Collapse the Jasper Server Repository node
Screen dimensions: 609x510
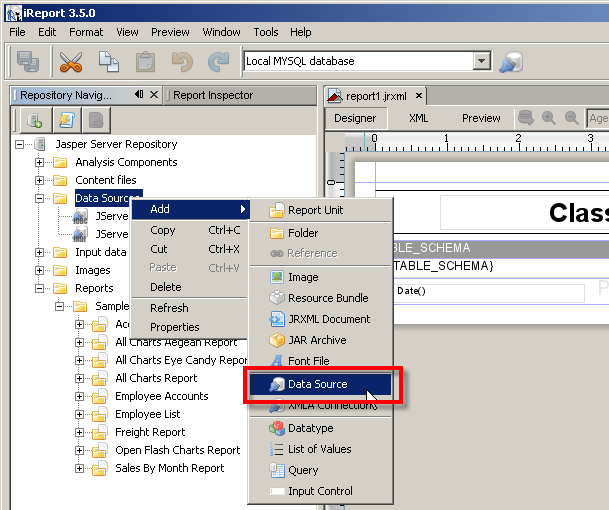[x=19, y=144]
